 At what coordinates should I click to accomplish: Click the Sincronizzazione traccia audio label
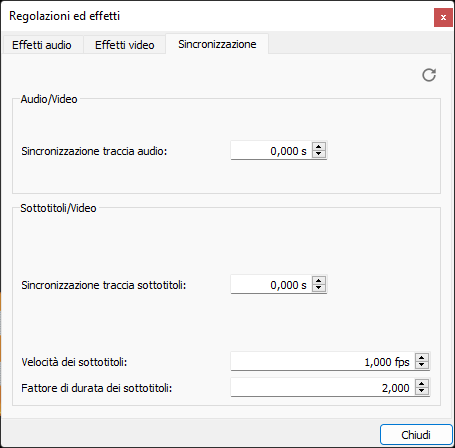94,151
